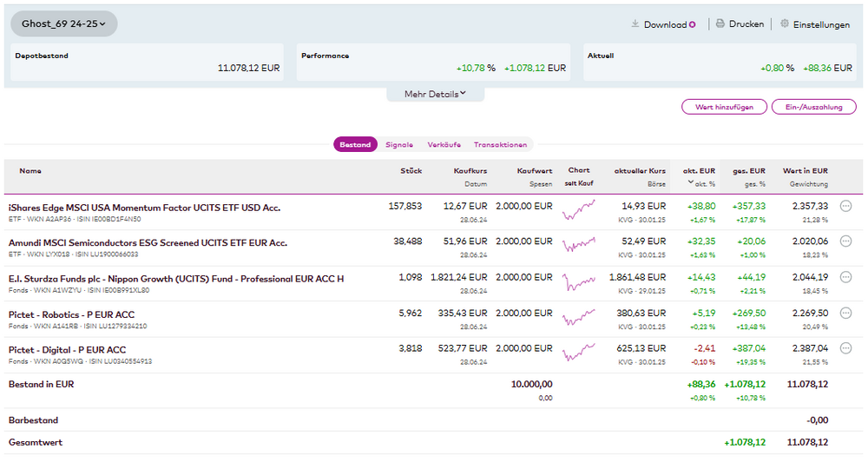Sort table by Name column header
The image size is (868, 469).
(30, 171)
